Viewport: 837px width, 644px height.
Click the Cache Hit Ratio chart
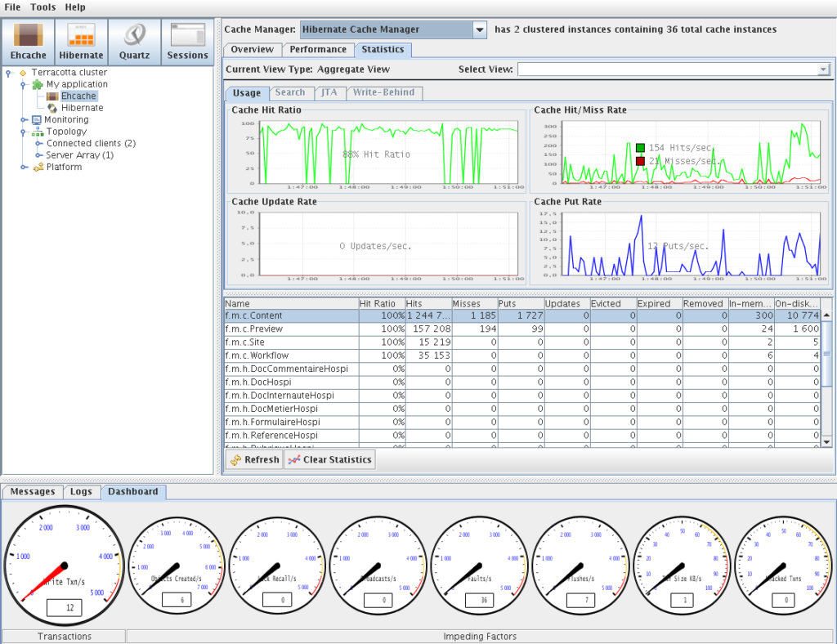click(388, 153)
